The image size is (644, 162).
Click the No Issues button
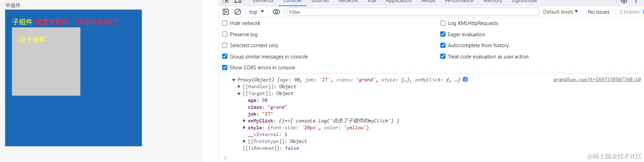click(599, 12)
